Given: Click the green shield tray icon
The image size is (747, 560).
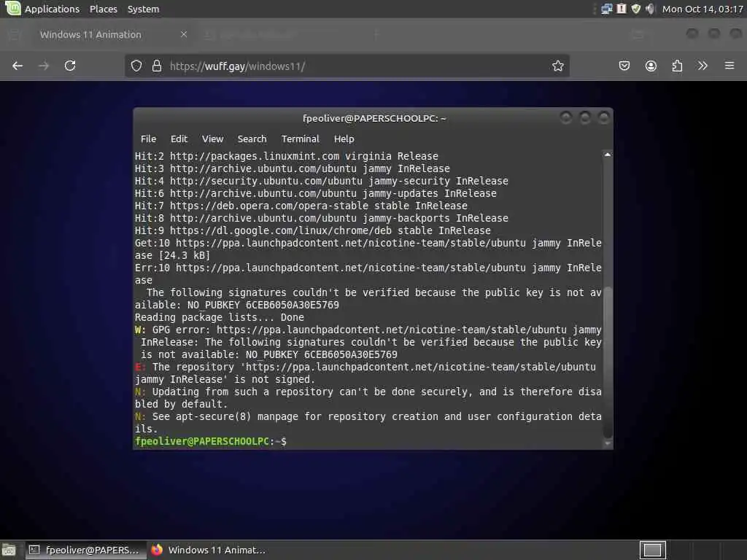Looking at the screenshot, I should 635,9.
